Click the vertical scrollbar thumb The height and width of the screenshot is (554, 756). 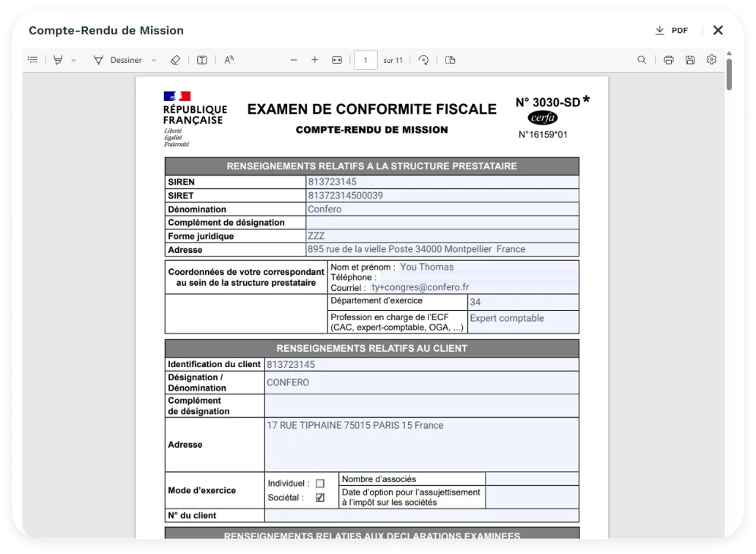click(729, 74)
